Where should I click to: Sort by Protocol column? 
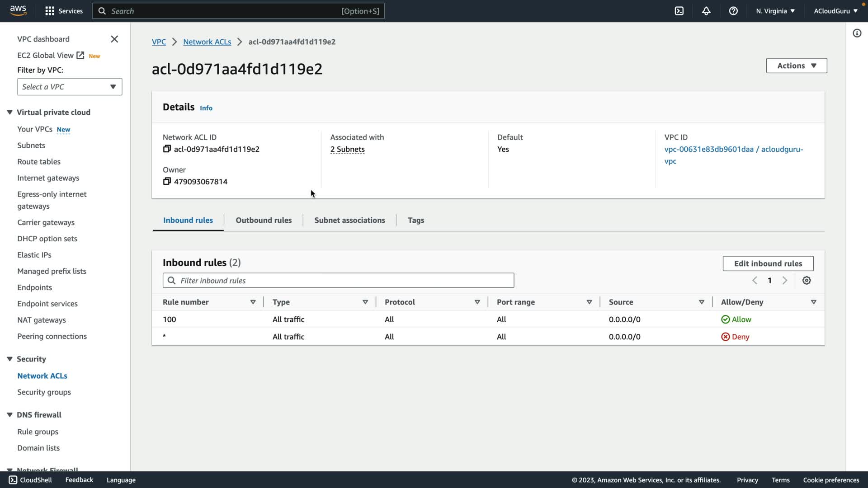[477, 302]
